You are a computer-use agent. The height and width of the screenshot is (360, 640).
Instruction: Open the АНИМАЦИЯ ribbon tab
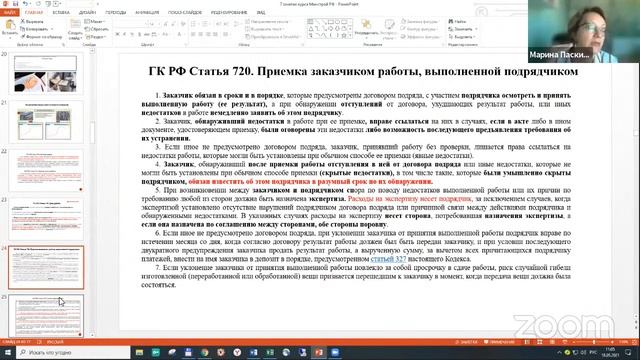pyautogui.click(x=147, y=12)
